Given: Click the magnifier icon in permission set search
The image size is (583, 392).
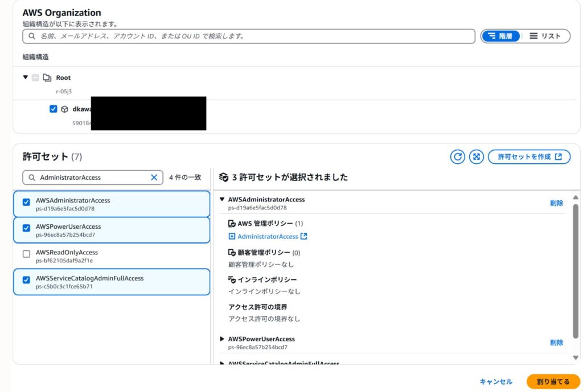Looking at the screenshot, I should click(32, 178).
